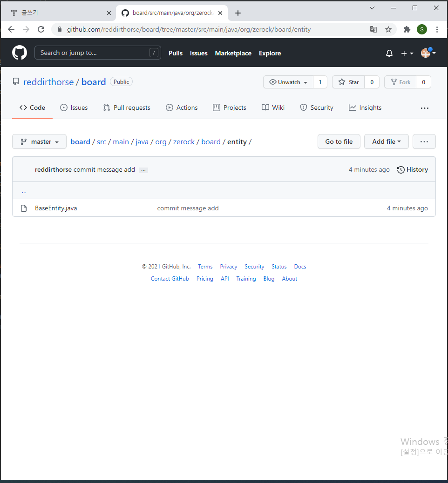Image resolution: width=448 pixels, height=483 pixels.
Task: Click the tab search chevron
Action: pos(372,8)
